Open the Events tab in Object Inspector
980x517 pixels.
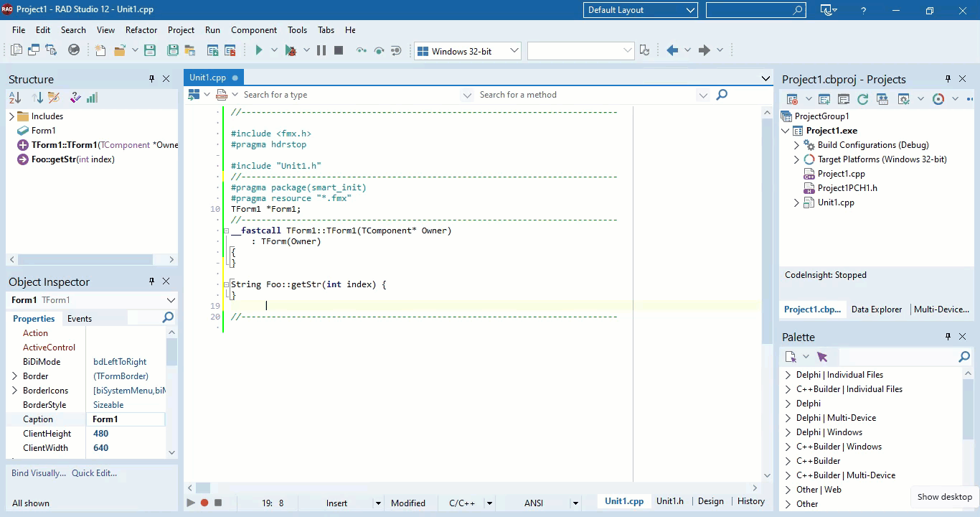(80, 319)
